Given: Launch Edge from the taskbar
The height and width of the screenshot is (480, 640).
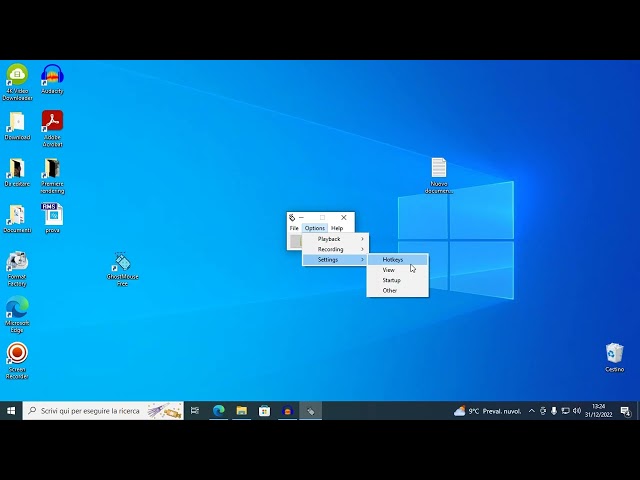Looking at the screenshot, I should coord(219,411).
